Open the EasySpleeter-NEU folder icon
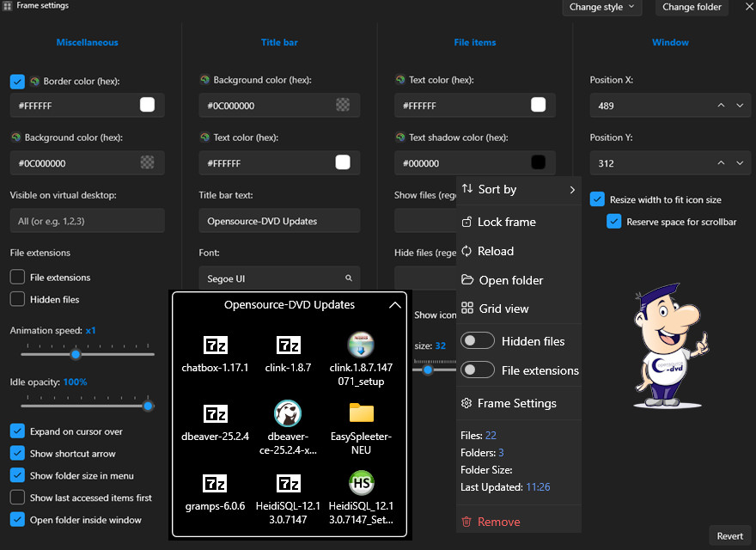Image resolution: width=756 pixels, height=550 pixels. click(362, 413)
